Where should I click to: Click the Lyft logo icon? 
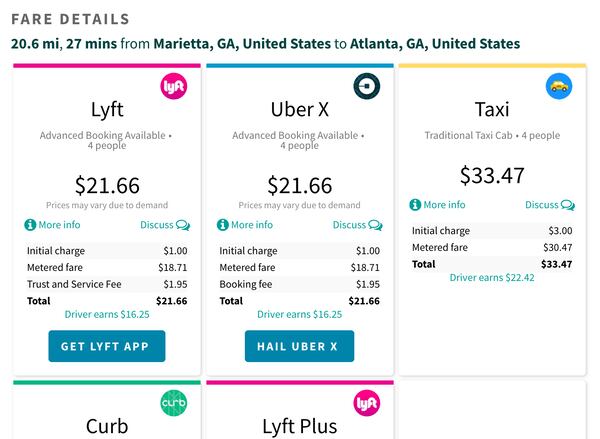pos(174,88)
